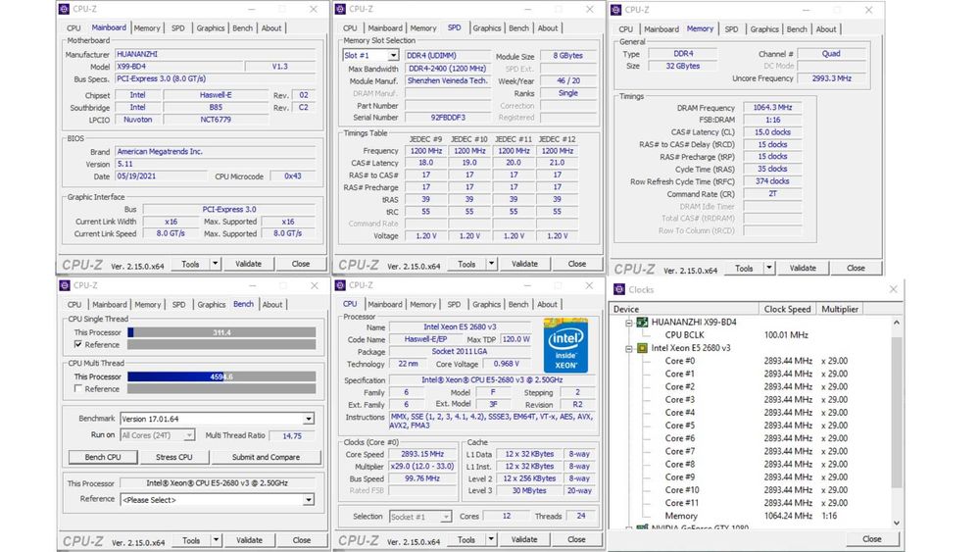The height and width of the screenshot is (552, 980).
Task: Click the Tools dropdown arrow in the Mainboard window
Action: click(215, 264)
